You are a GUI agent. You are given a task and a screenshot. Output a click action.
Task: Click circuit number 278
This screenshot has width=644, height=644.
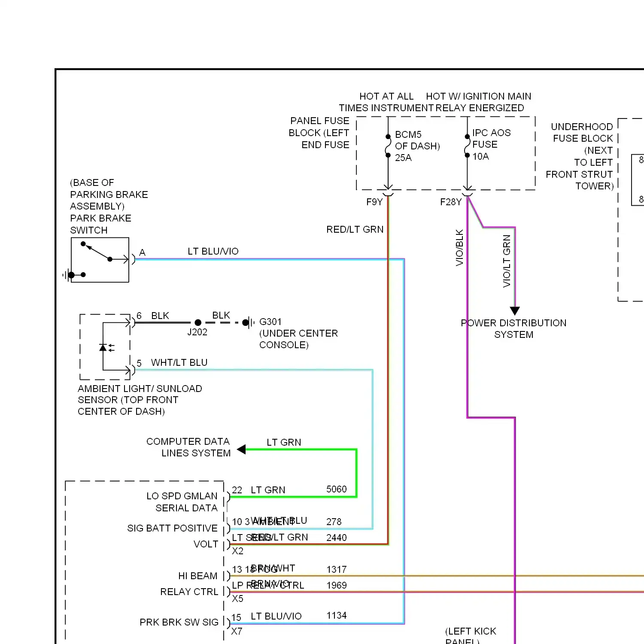pos(334,522)
